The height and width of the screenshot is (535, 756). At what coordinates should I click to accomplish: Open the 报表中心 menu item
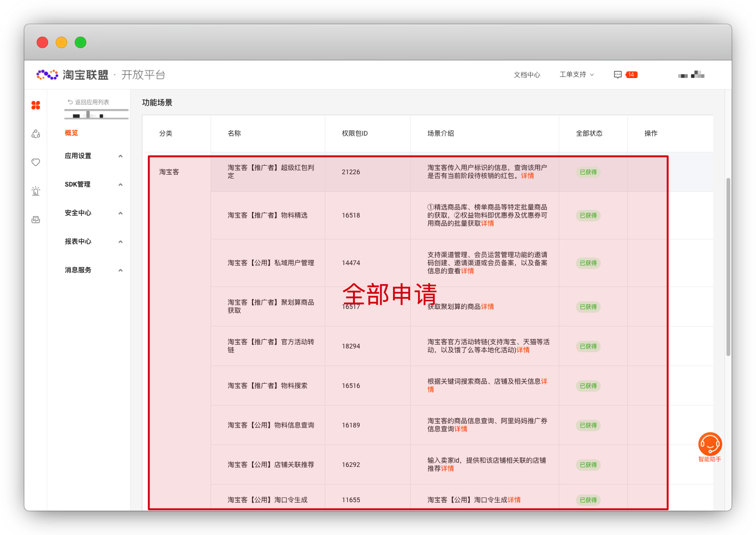click(78, 241)
